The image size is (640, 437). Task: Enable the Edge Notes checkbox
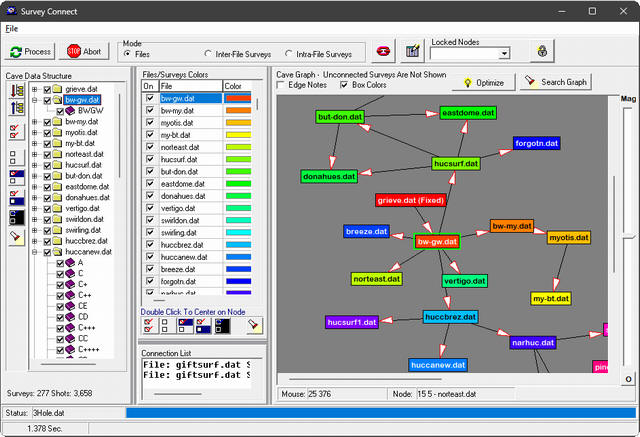pyautogui.click(x=280, y=85)
